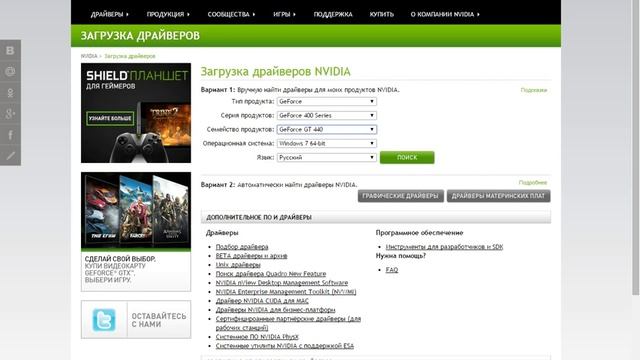
Task: Click the green Поиск button
Action: click(407, 157)
